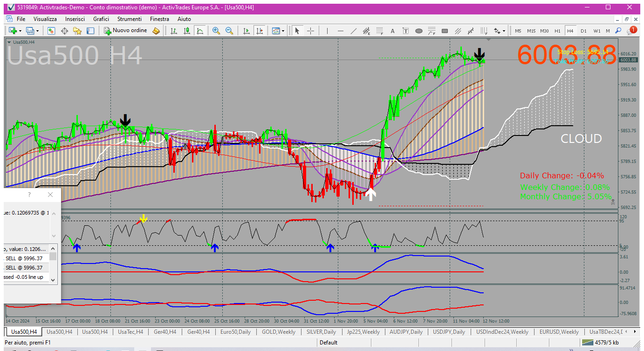Set timeframe to M15
This screenshot has width=644, height=351.
(531, 31)
